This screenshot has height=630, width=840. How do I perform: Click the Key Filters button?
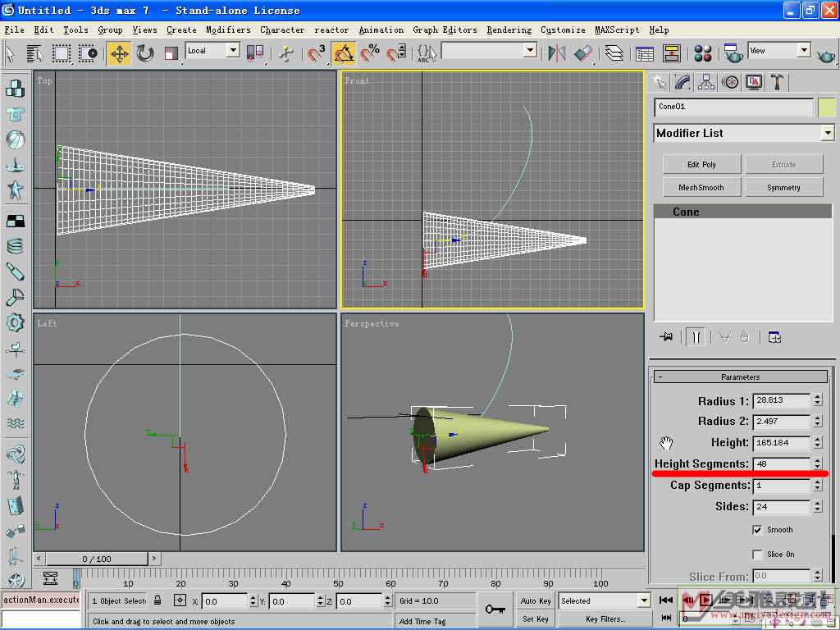pos(605,619)
